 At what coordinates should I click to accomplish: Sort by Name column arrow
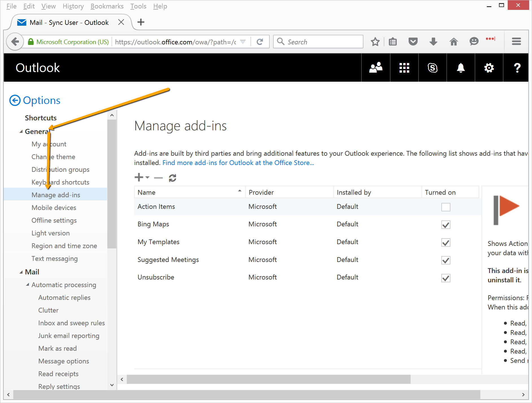click(x=240, y=191)
